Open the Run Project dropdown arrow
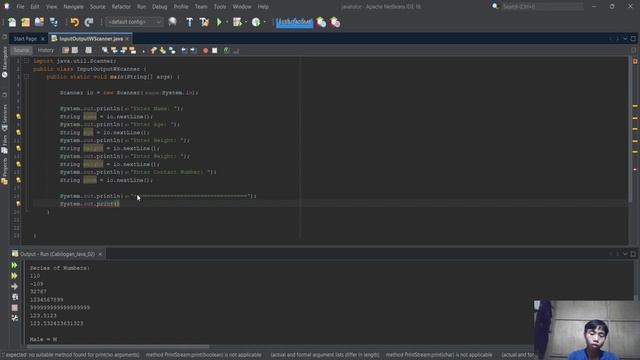 [x=227, y=22]
